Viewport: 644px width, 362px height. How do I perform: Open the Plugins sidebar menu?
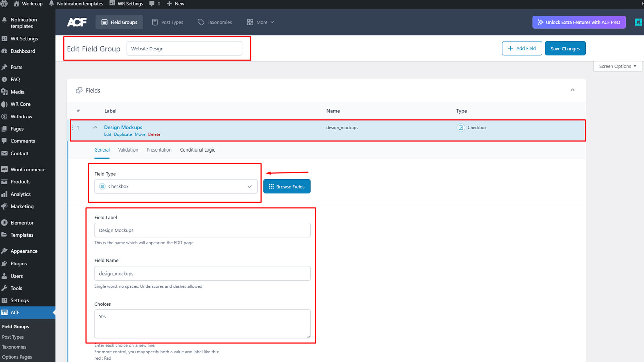point(18,264)
